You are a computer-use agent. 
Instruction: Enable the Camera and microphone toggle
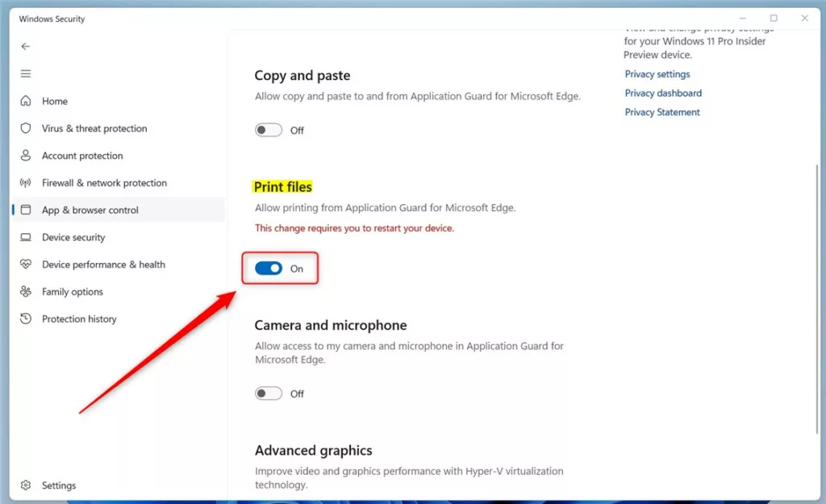[269, 394]
